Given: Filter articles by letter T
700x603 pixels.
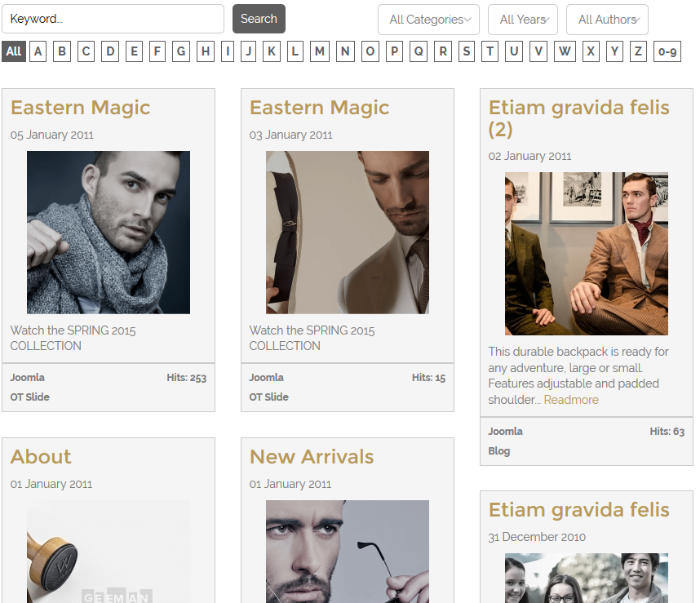Looking at the screenshot, I should pyautogui.click(x=490, y=51).
